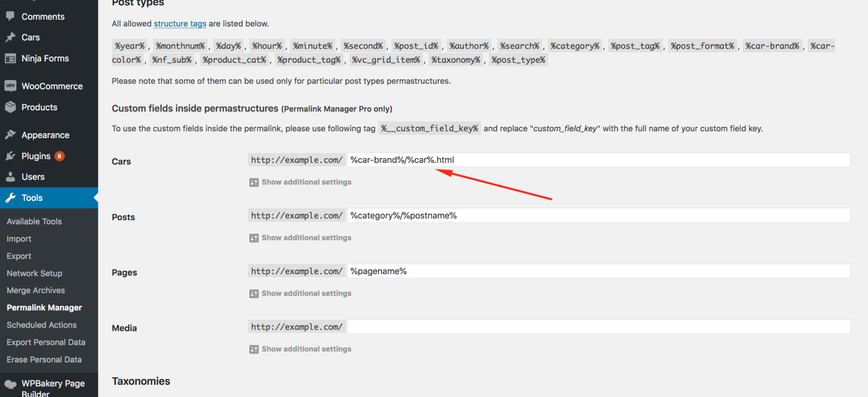Click the Products box icon
Viewport: 868px width, 397px height.
point(10,107)
